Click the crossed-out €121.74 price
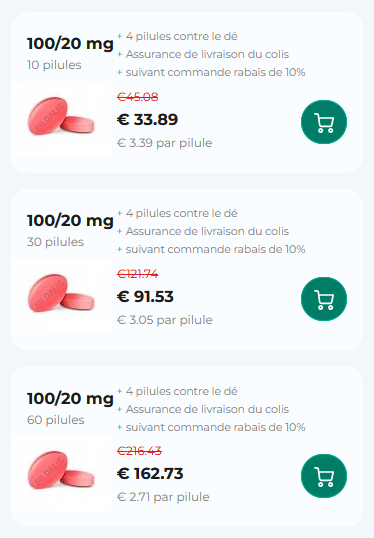Screen dimensions: 374x538 138,274
